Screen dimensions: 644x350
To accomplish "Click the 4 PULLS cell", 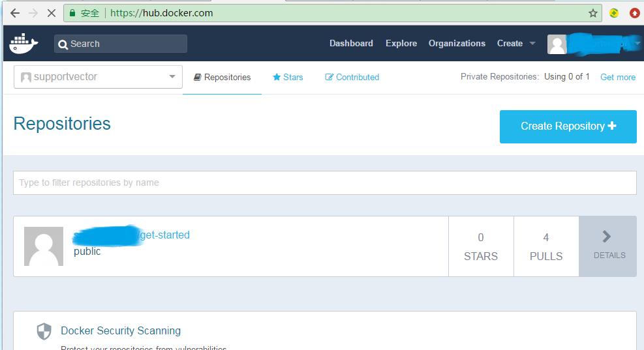I will (x=546, y=246).
